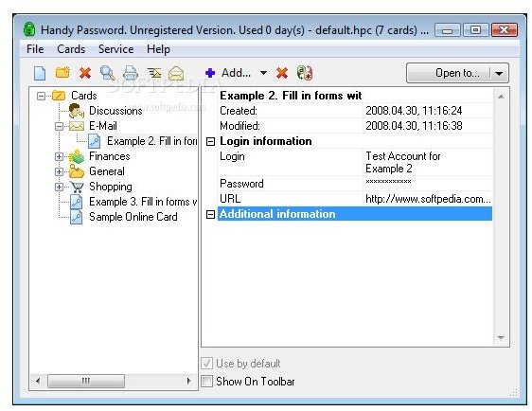This screenshot has width=532, height=411.
Task: Toggle the Use by default checkbox
Action: coord(206,364)
